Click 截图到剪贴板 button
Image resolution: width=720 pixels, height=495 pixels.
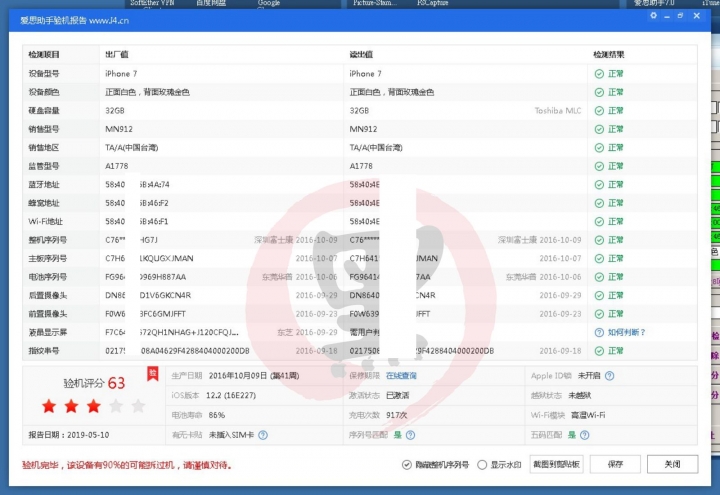click(556, 464)
